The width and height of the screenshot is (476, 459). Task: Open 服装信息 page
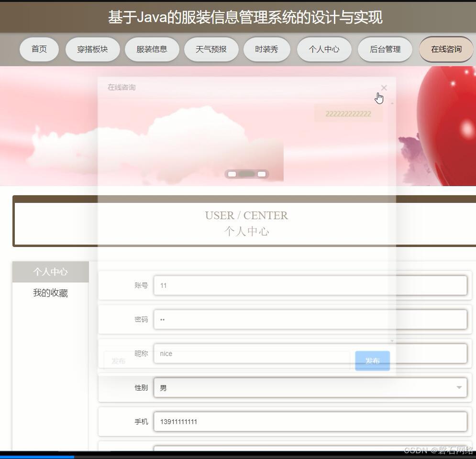(152, 49)
